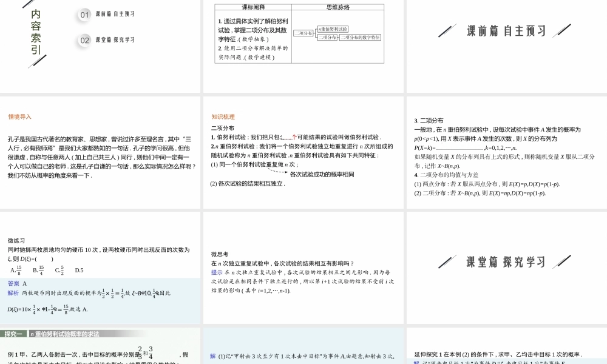
Task: Select answer choice D.5 option
Action: pos(79,269)
